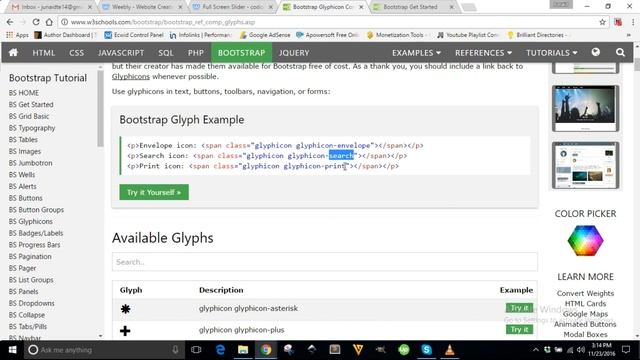Open the Google AdSense bookmark

point(264,35)
